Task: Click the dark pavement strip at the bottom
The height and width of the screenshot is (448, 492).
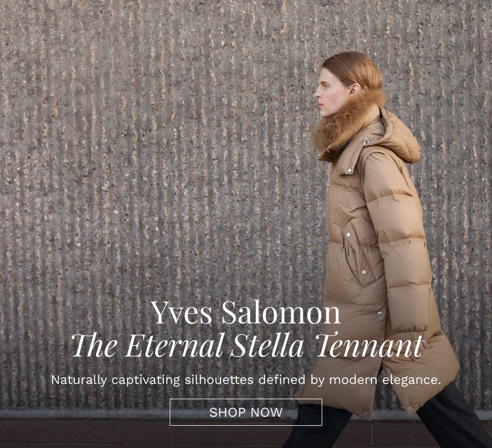Action: [x=141, y=433]
